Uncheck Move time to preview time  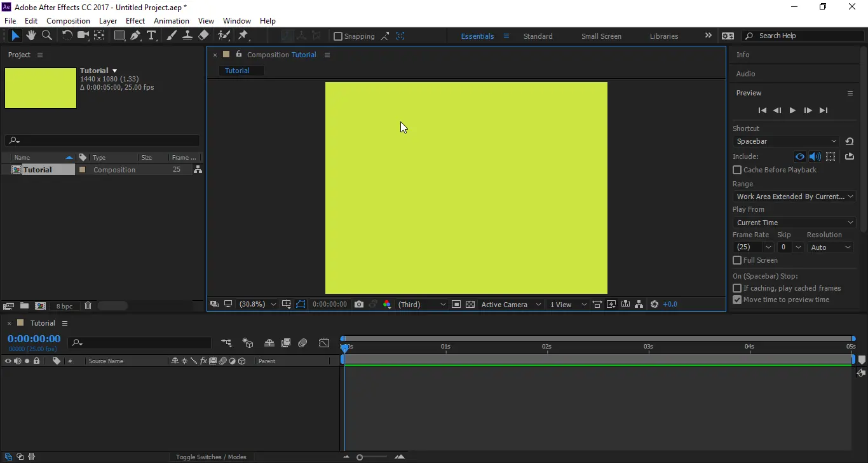[x=737, y=300]
